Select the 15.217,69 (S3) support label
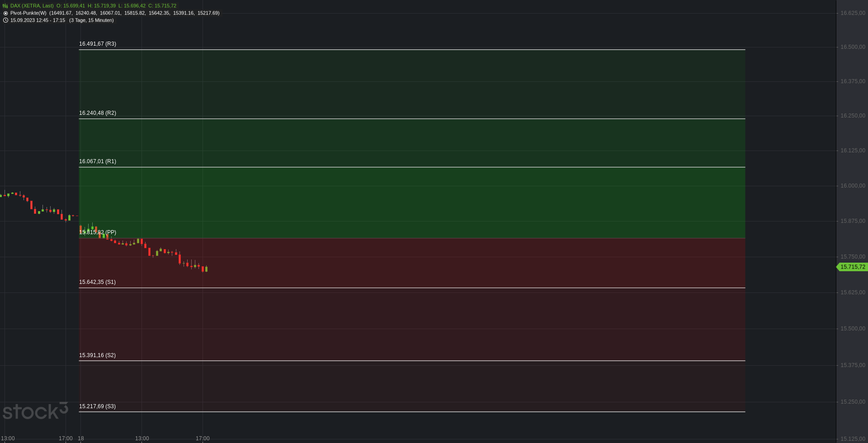Screen dimensions: 868x443 97,406
